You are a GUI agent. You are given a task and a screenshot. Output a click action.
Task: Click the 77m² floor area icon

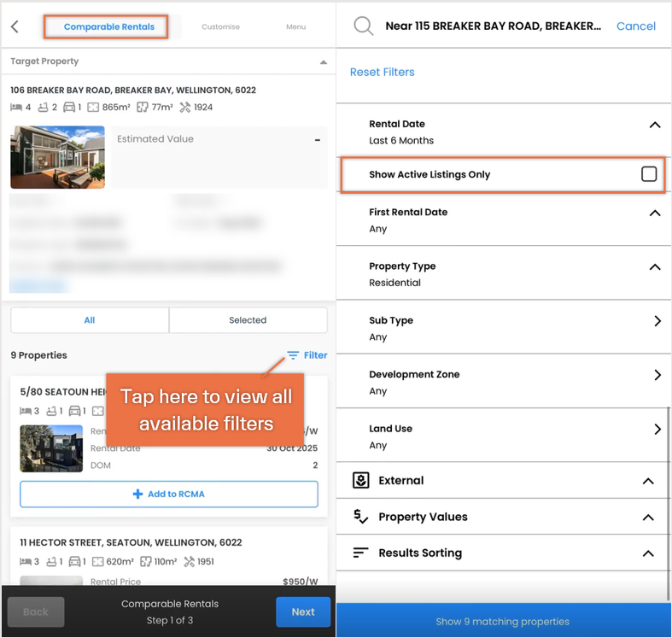143,108
